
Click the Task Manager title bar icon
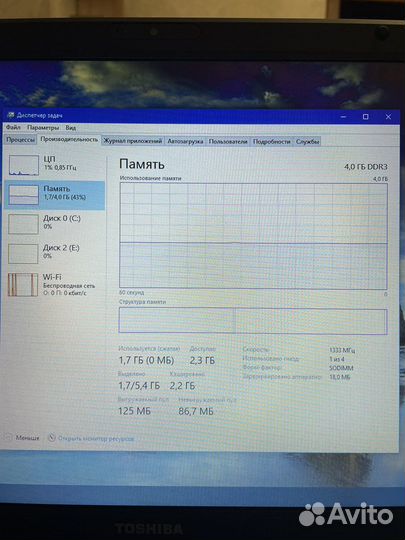11,115
